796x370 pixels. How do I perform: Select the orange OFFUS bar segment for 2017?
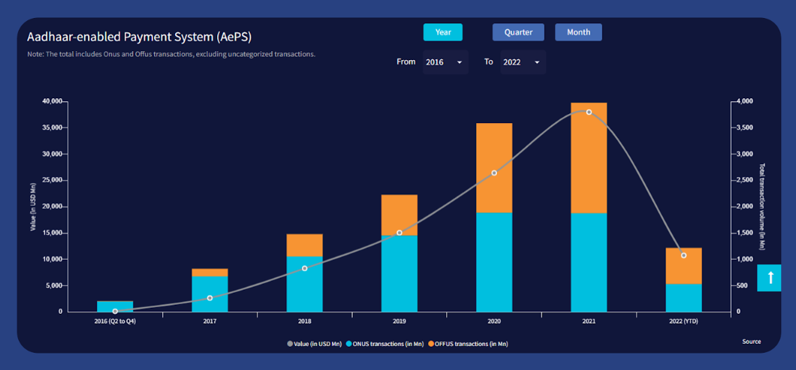point(210,273)
